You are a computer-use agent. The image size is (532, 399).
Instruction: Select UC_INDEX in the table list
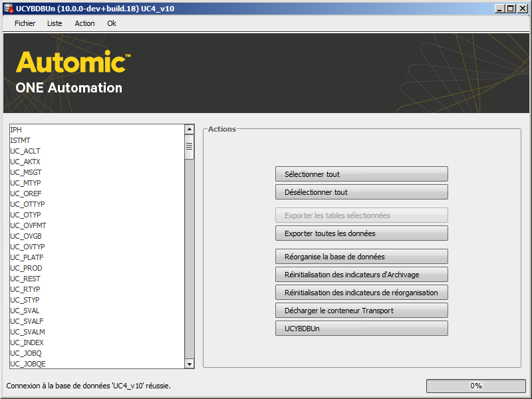(x=97, y=342)
